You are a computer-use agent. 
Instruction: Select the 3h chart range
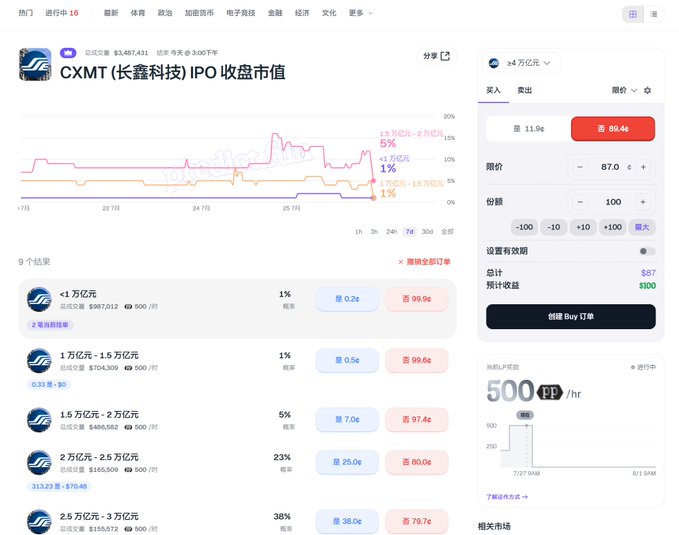point(374,232)
